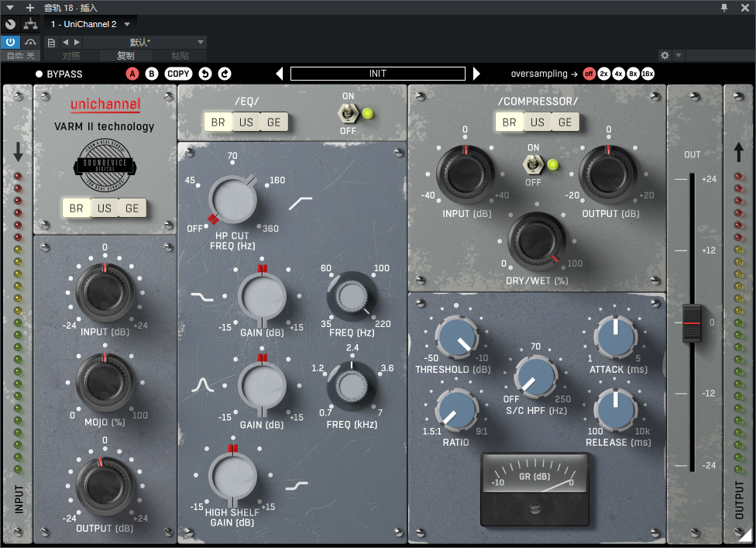Select preset slot A
The image size is (756, 548).
(x=132, y=74)
